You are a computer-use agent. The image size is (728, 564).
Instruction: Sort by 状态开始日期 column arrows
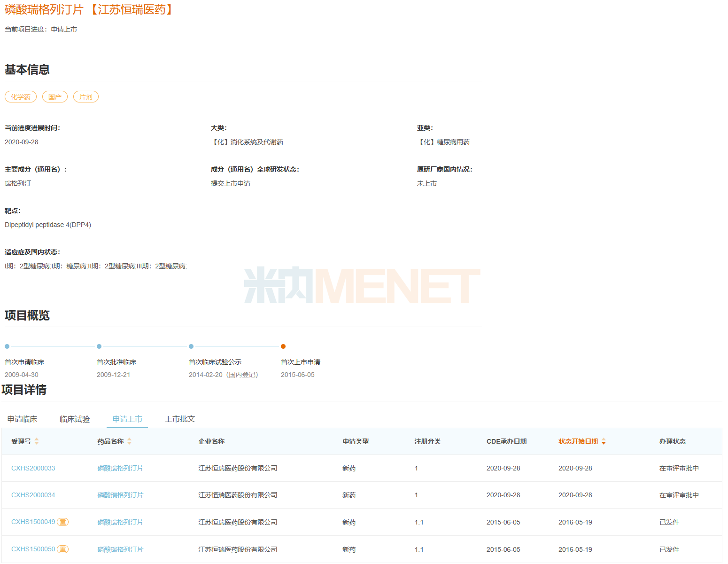(604, 441)
